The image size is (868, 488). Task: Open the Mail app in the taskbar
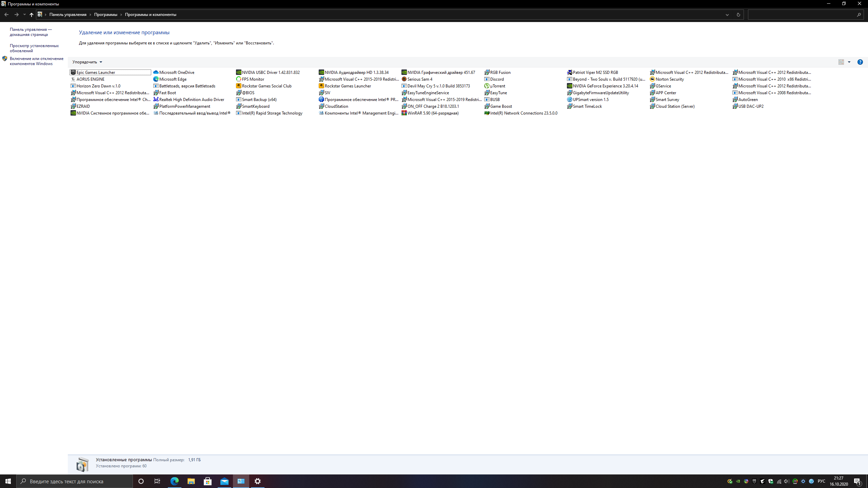(224, 481)
